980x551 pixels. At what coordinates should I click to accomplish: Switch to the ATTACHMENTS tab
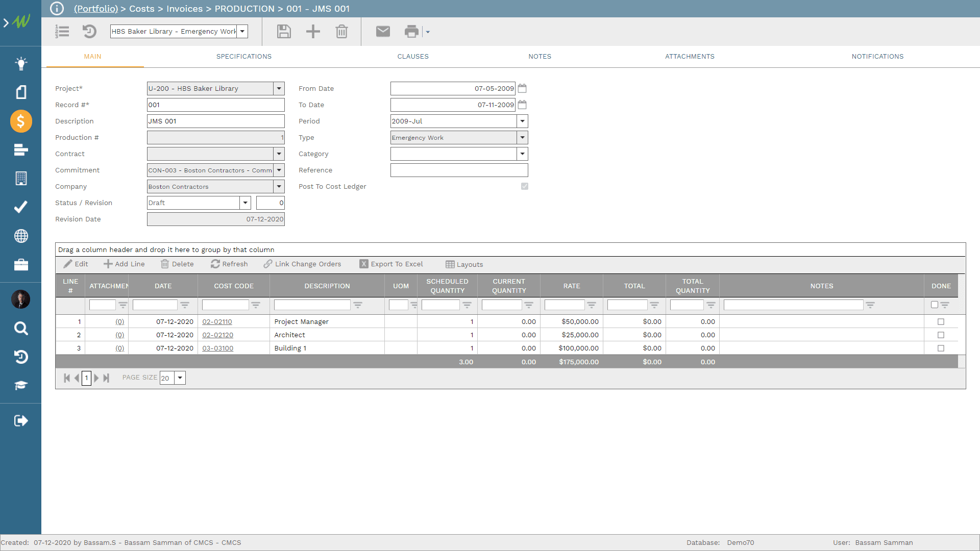tap(690, 57)
